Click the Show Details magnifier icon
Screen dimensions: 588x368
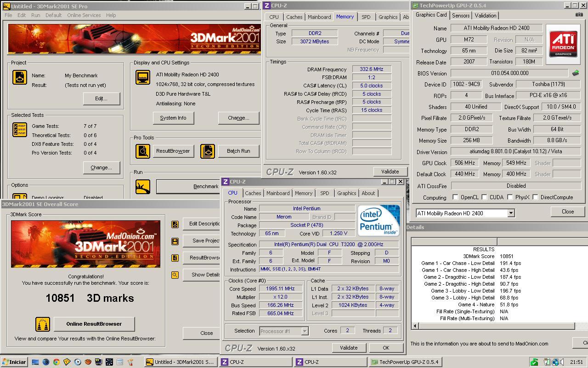[x=175, y=275]
